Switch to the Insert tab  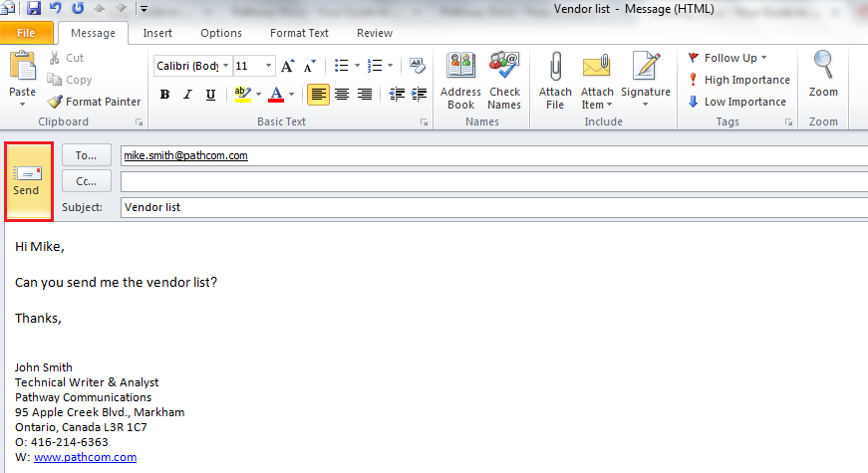click(x=157, y=33)
